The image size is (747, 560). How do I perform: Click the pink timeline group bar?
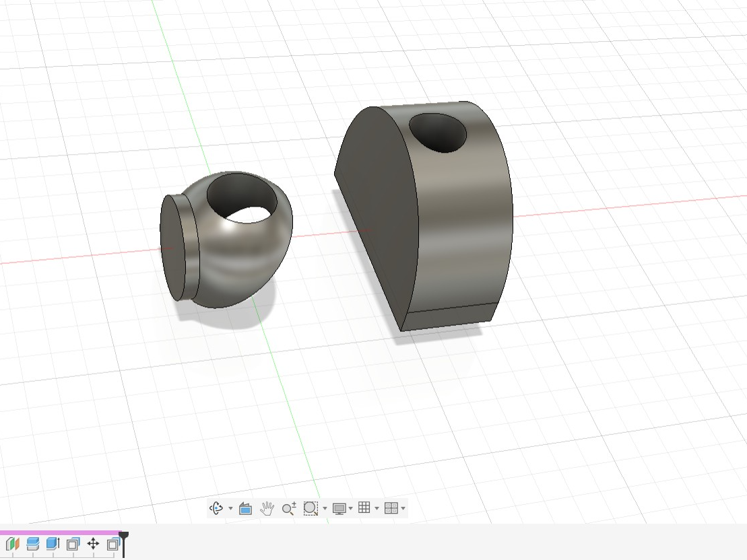(61, 533)
